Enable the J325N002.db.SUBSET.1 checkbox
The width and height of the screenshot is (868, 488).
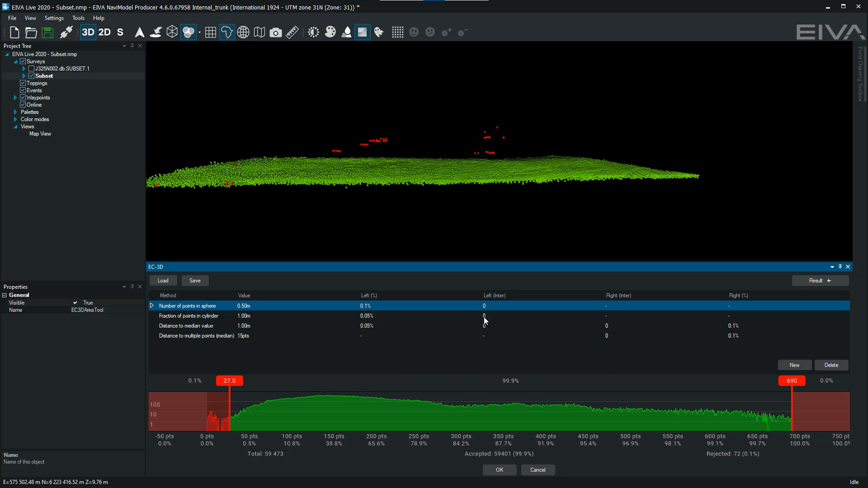[x=31, y=69]
